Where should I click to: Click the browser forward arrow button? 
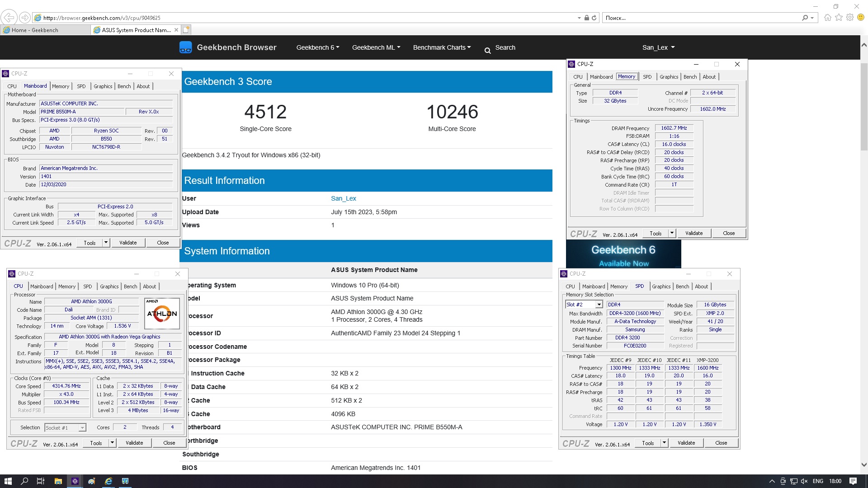(25, 18)
